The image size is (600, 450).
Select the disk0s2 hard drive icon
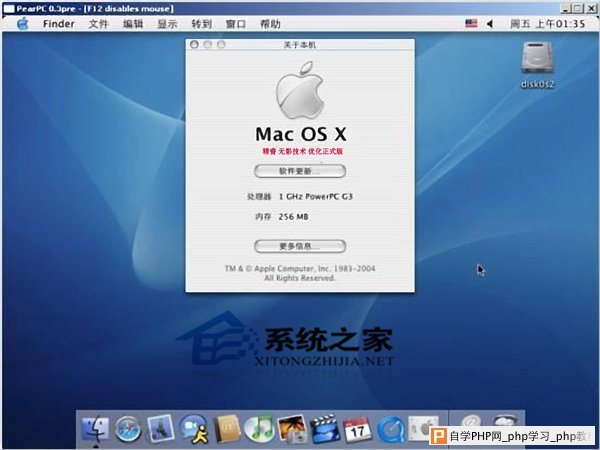(x=537, y=58)
